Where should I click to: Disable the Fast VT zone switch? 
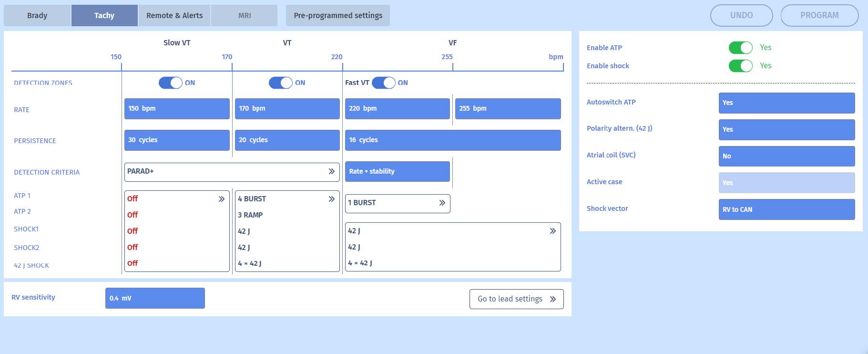click(x=384, y=83)
